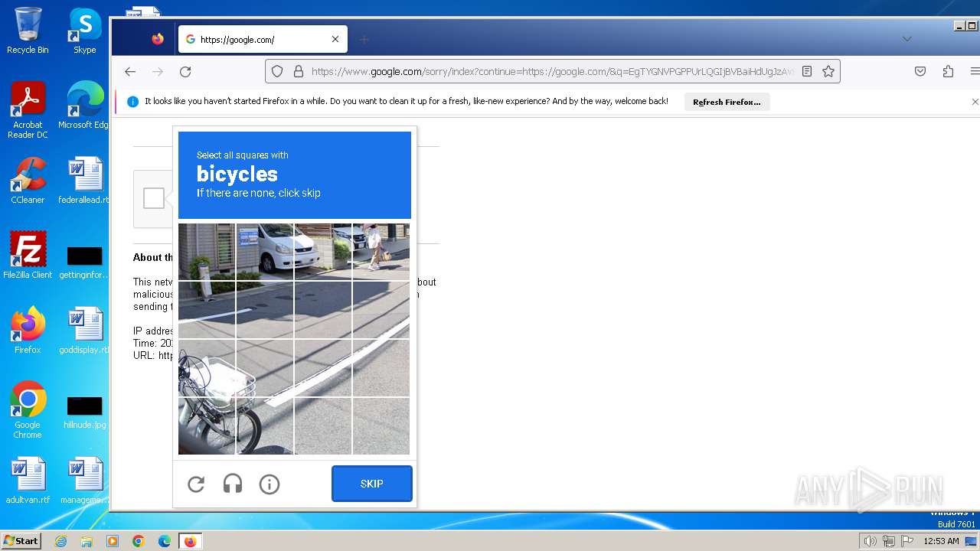This screenshot has height=551, width=980.
Task: Click the taskbar clock 12:53 AM
Action: point(941,541)
